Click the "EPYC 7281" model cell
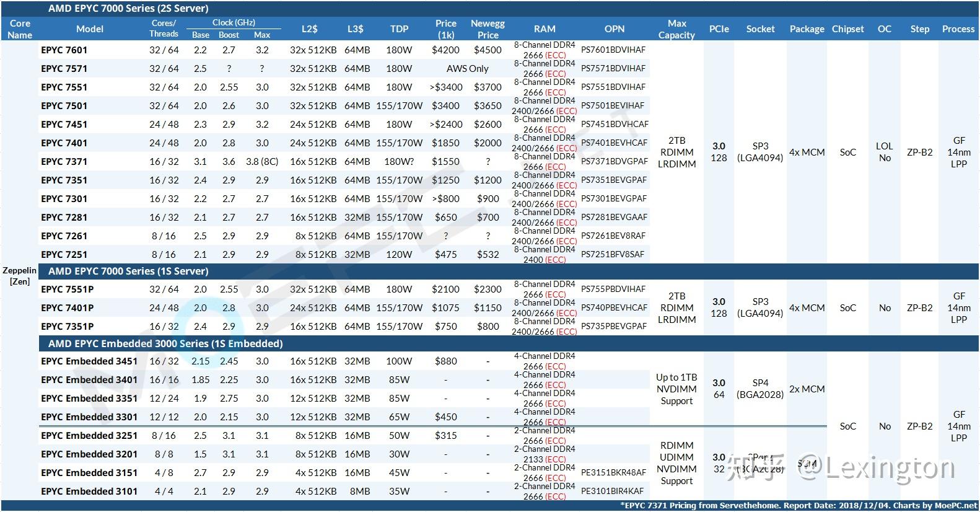Image resolution: width=980 pixels, height=512 pixels. [x=64, y=218]
